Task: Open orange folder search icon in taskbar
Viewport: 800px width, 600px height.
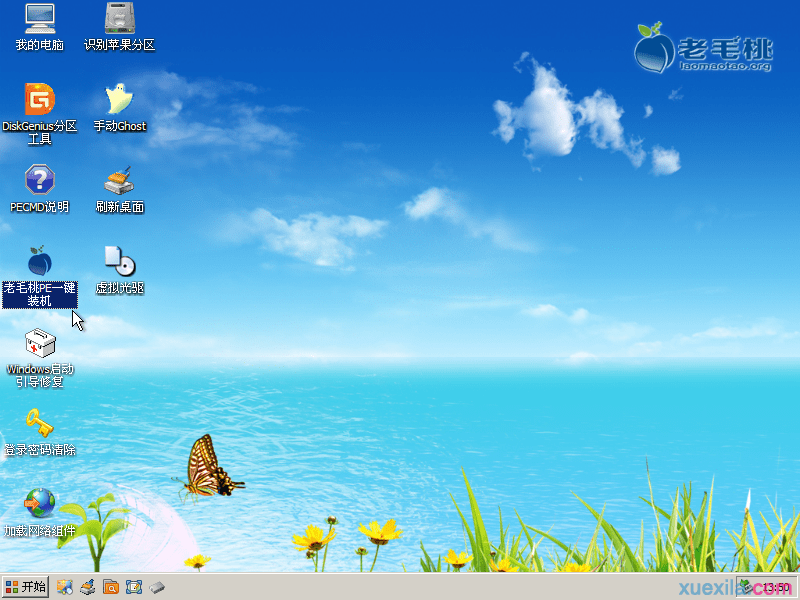Action: (x=111, y=587)
